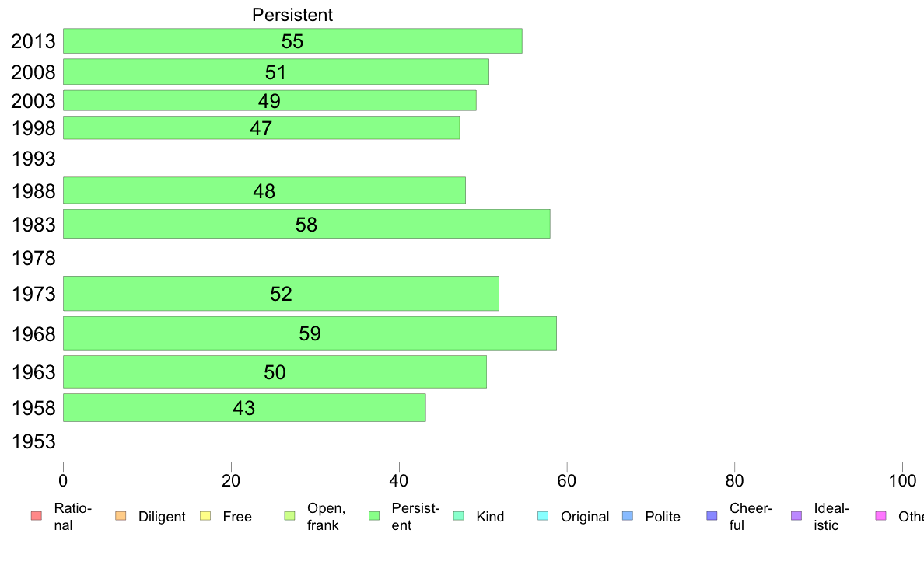Click the yellow Free legend swatch
The height and width of the screenshot is (572, 924).
[x=205, y=516]
